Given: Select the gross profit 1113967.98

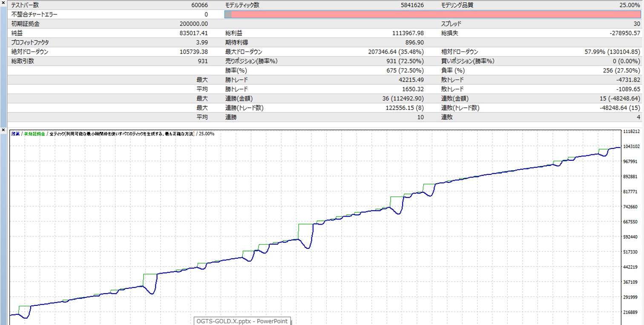Looking at the screenshot, I should click(x=408, y=33).
